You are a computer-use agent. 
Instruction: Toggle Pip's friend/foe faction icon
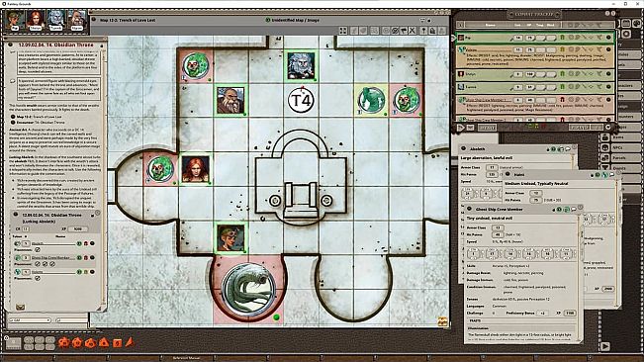point(563,38)
